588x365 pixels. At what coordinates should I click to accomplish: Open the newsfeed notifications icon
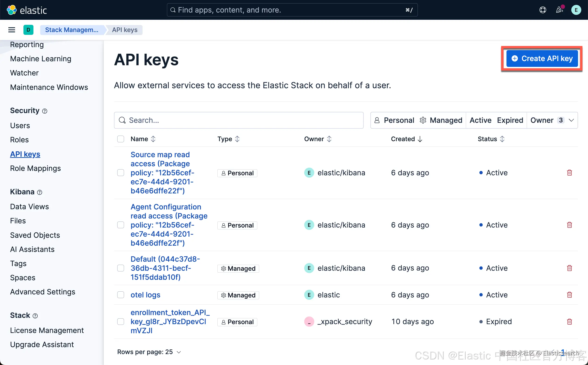559,10
